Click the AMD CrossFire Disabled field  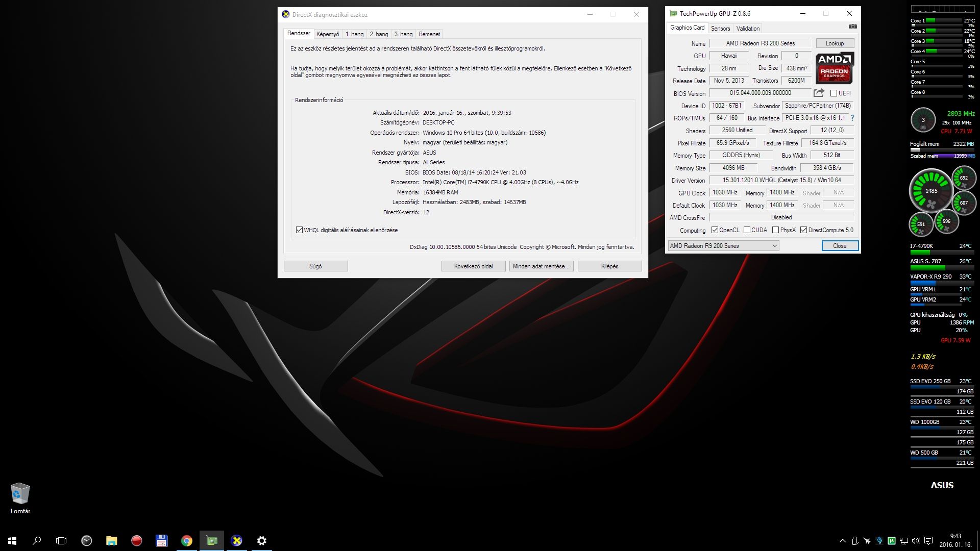point(781,217)
